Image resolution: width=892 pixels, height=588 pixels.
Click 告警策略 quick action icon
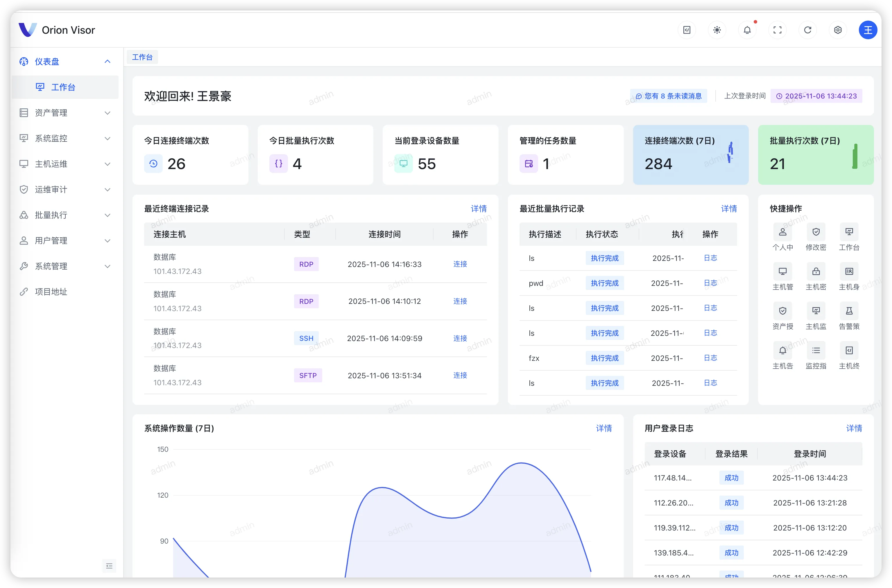(x=849, y=311)
